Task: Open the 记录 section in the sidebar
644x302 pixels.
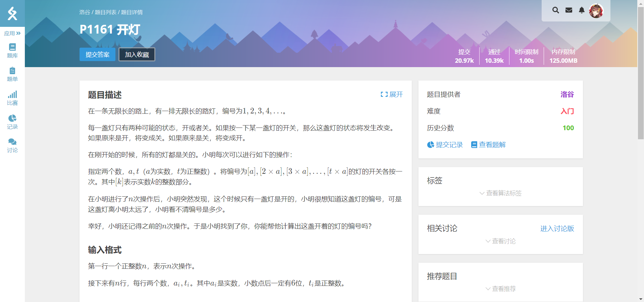Action: click(12, 121)
